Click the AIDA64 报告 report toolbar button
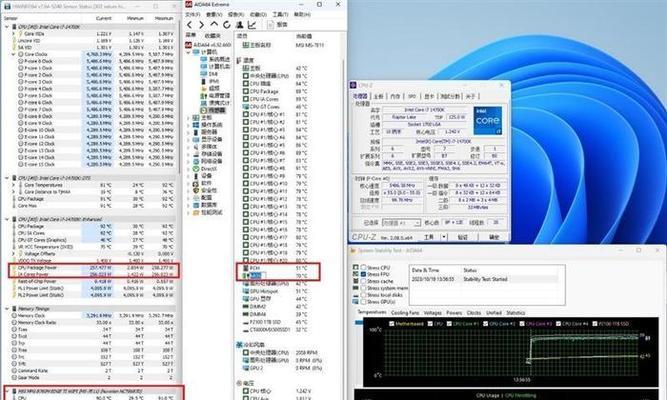 coord(277,25)
